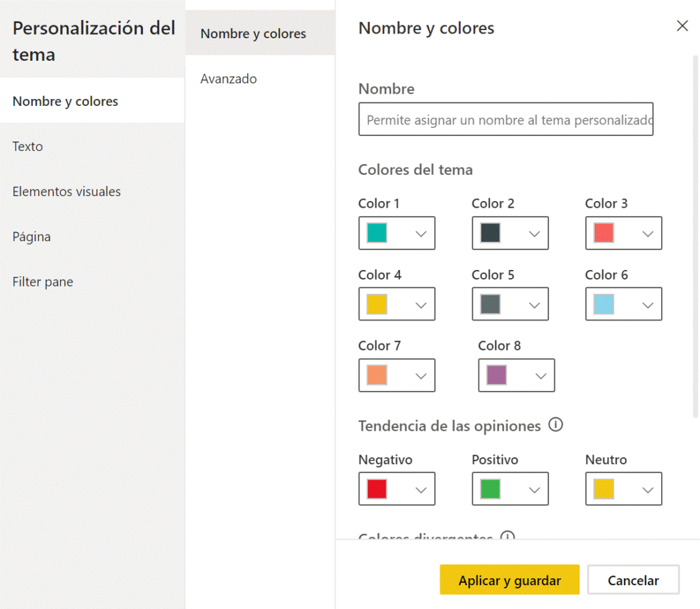
Task: Expand the Color 2 dropdown arrow
Action: pos(535,234)
